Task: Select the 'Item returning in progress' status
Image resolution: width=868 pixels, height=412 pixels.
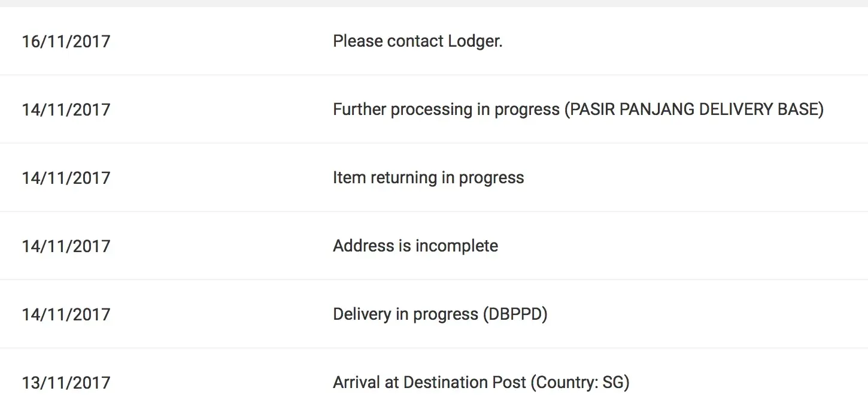Action: 428,178
